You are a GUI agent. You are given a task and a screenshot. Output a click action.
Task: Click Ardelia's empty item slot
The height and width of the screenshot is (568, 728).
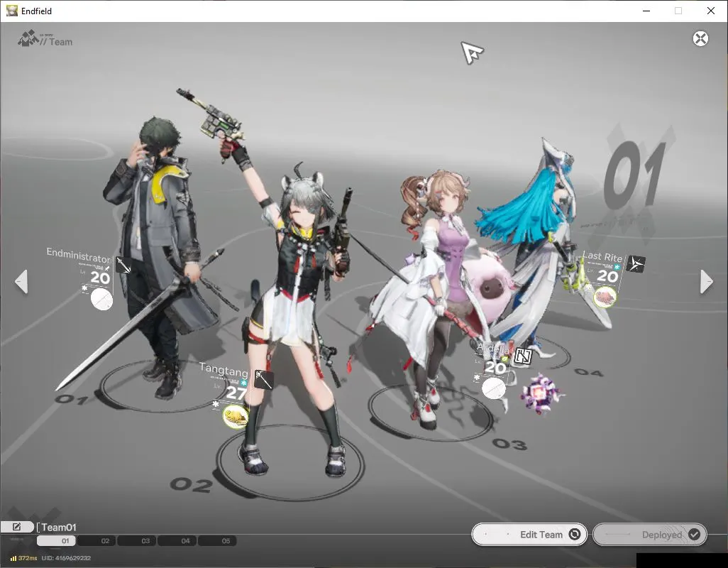coord(493,388)
